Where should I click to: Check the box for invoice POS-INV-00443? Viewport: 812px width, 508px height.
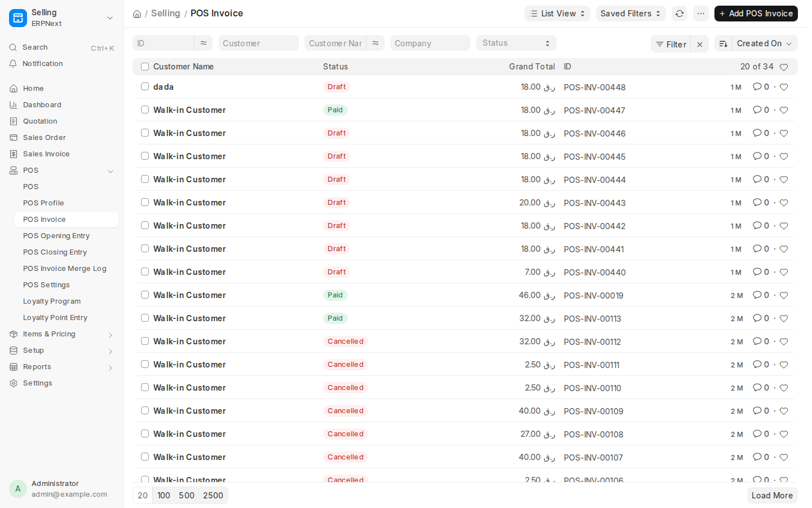145,202
